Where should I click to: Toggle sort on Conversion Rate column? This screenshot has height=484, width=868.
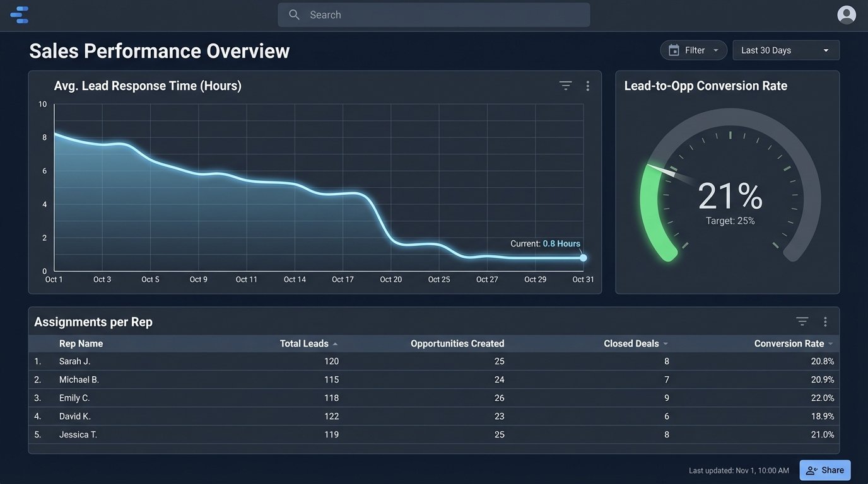click(831, 344)
